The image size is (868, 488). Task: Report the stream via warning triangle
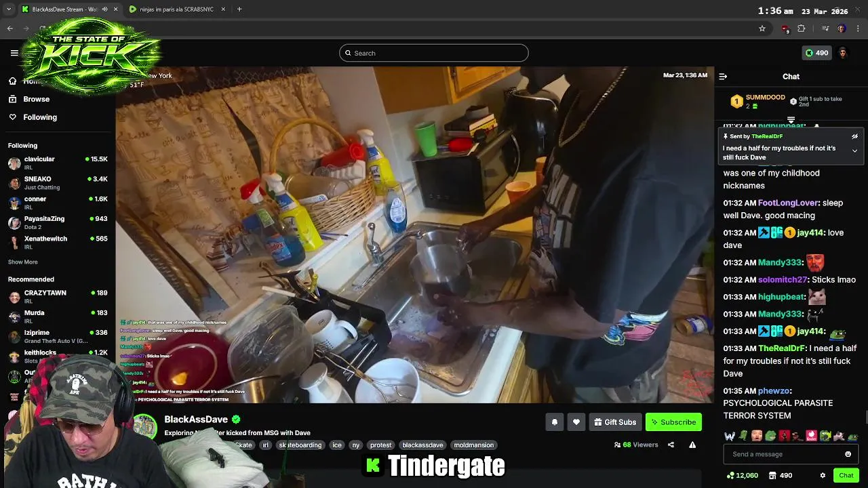click(692, 445)
